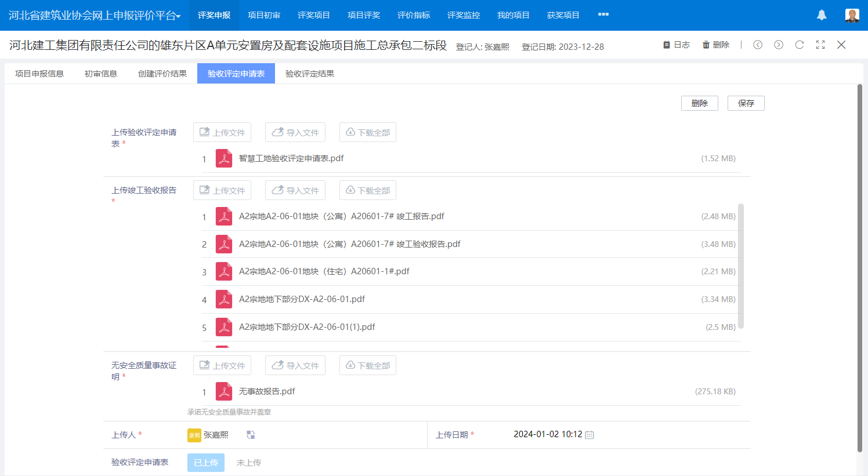868x476 pixels.
Task: Click the refresh icon
Action: click(800, 45)
